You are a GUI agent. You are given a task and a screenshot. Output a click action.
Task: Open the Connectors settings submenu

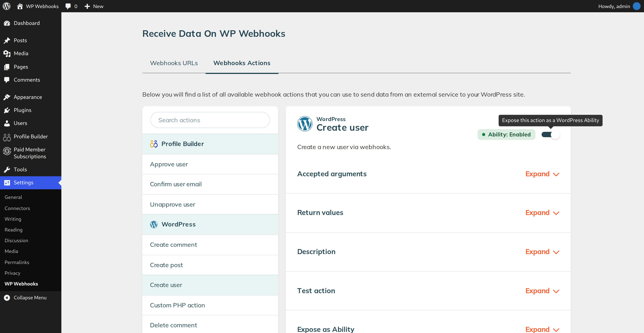tap(17, 208)
